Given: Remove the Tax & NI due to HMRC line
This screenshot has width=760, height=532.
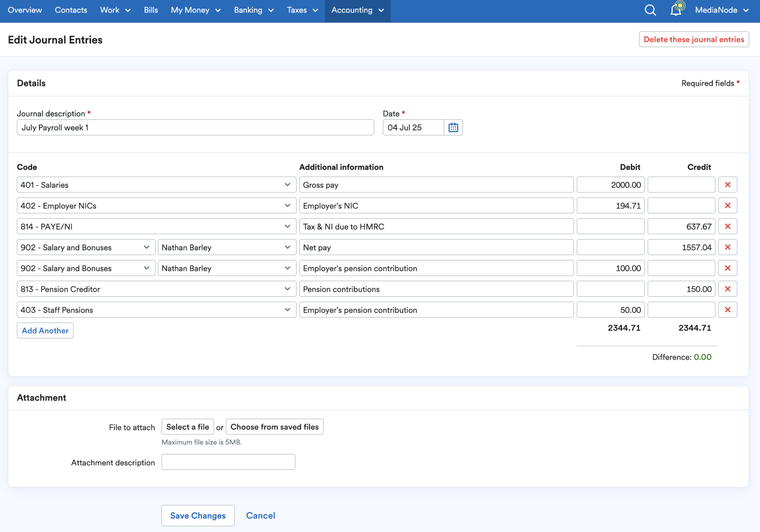Looking at the screenshot, I should (x=728, y=226).
